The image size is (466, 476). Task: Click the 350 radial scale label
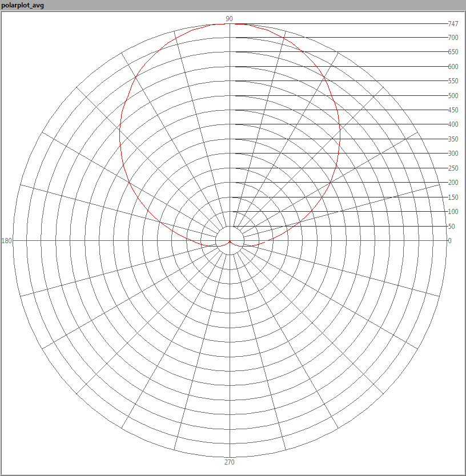click(x=453, y=139)
